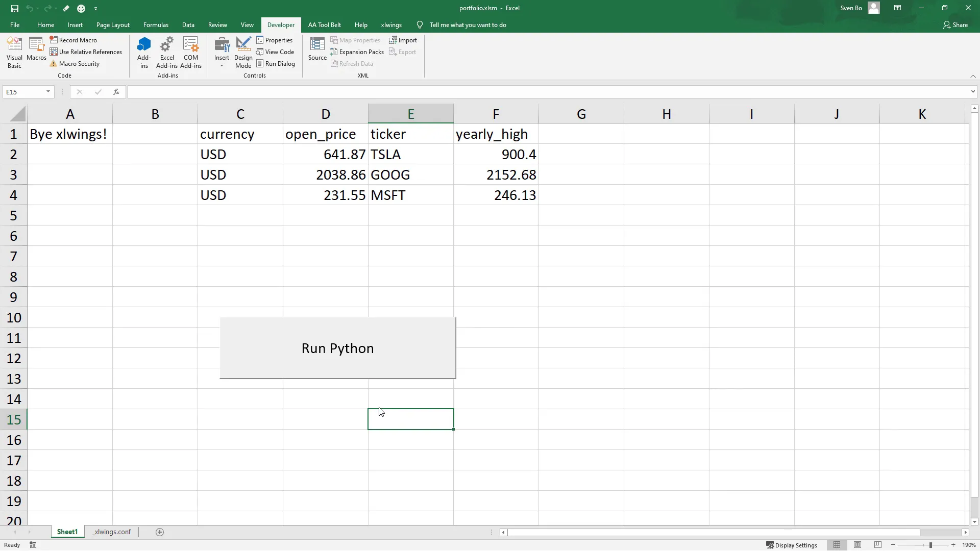980x551 pixels.
Task: Open COM Add-ins
Action: (190, 51)
